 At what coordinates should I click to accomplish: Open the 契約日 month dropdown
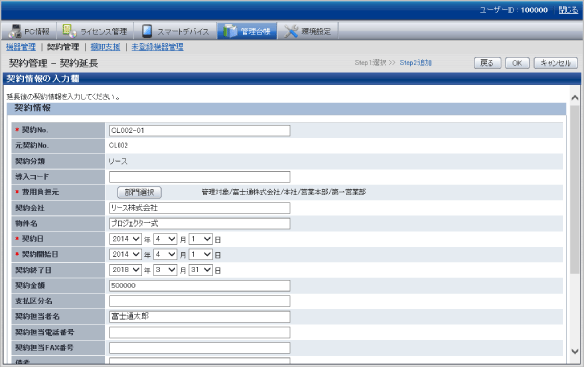(165, 239)
